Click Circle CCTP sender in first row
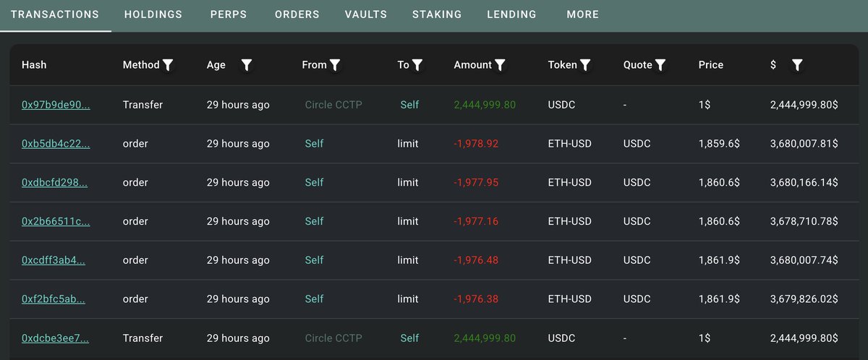This screenshot has height=360, width=868. click(333, 105)
